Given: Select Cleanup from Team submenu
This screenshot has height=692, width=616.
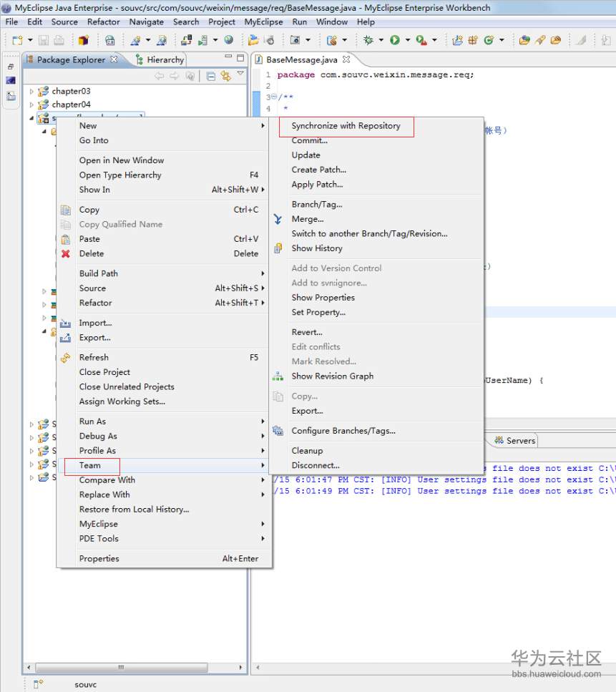Looking at the screenshot, I should coord(376,451).
